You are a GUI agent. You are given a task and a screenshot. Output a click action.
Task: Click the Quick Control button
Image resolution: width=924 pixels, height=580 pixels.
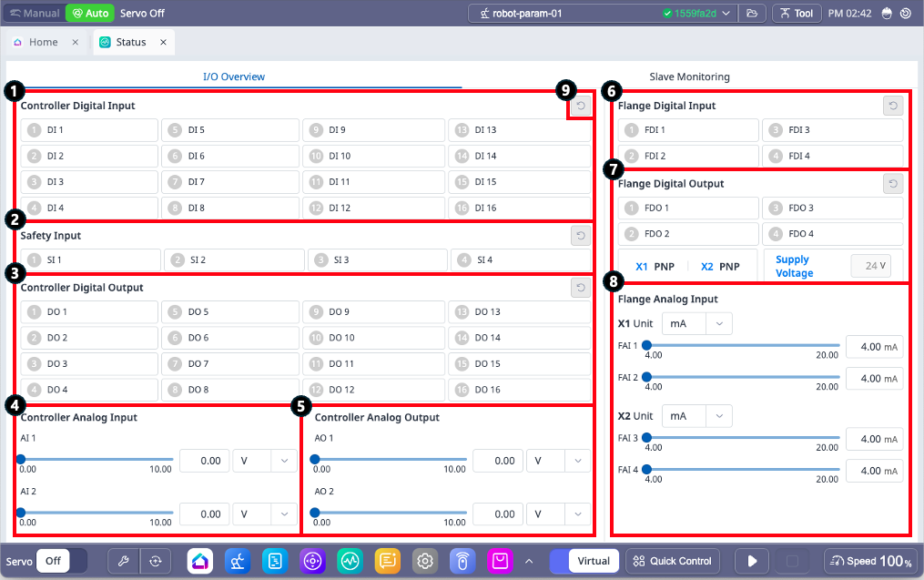tap(673, 561)
